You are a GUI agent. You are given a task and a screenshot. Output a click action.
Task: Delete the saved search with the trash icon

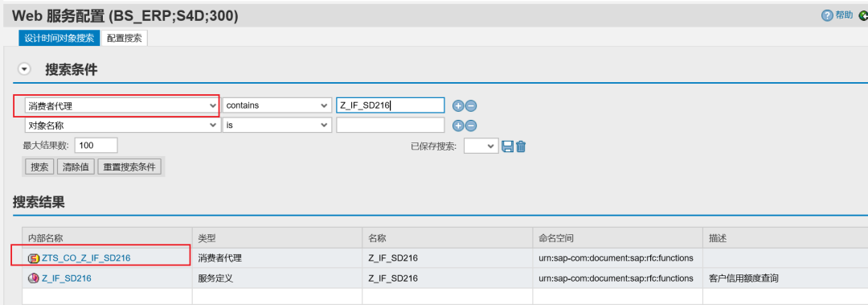(520, 146)
